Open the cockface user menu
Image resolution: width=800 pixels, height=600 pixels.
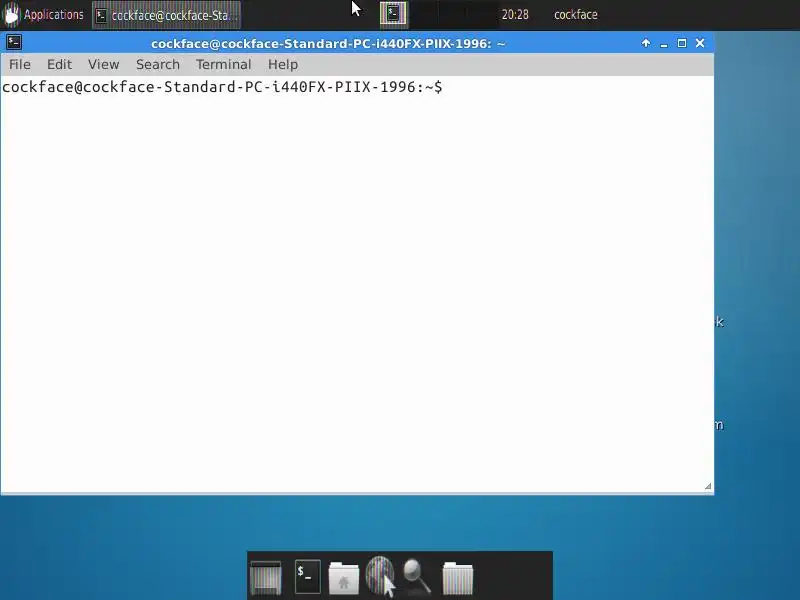[x=576, y=15]
